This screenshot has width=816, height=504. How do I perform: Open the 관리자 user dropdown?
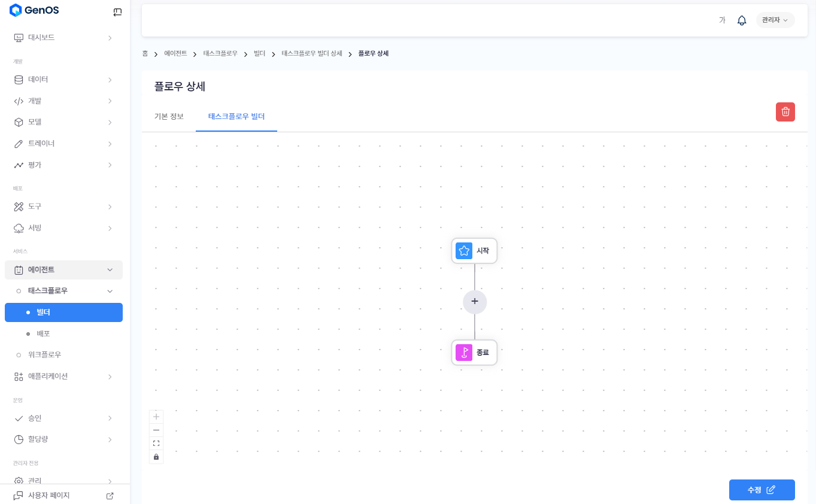coord(775,20)
